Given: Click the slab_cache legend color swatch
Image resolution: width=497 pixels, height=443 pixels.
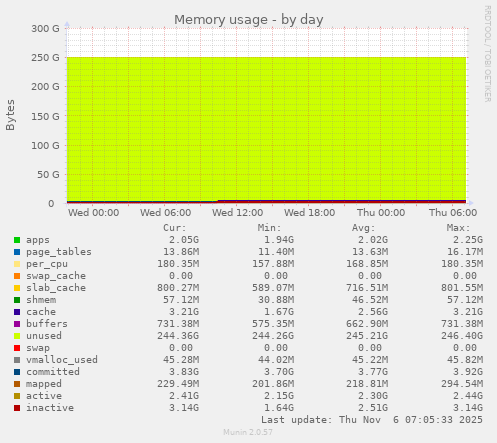Looking at the screenshot, I should tap(17, 288).
